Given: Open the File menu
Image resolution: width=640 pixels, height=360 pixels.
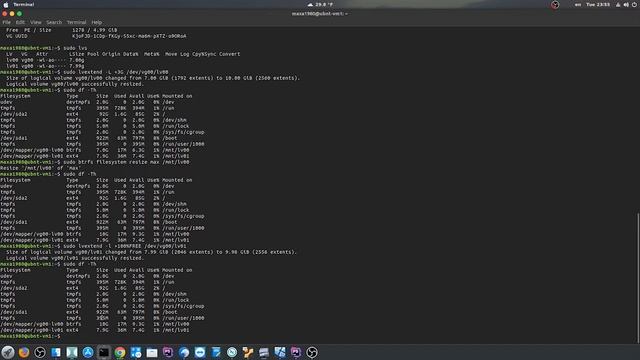Looking at the screenshot, I should point(7,22).
